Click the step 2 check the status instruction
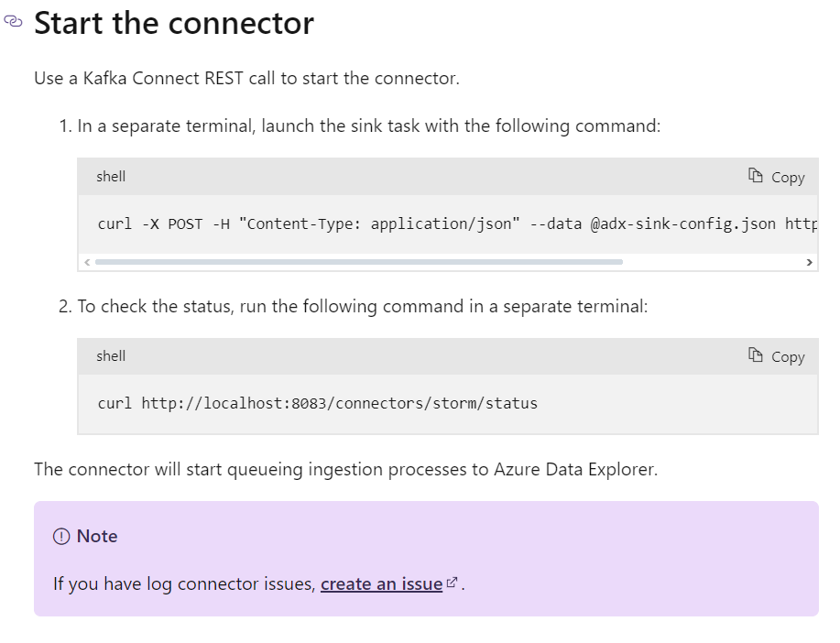 point(354,307)
